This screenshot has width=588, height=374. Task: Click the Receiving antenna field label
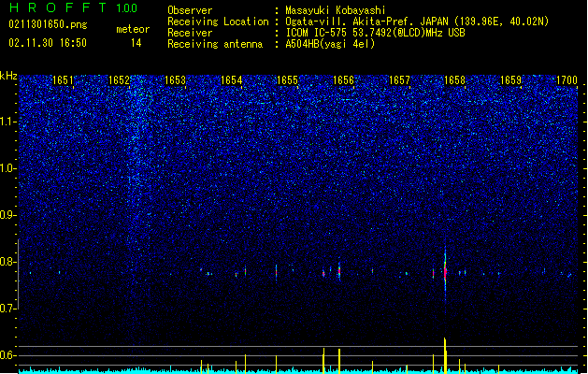[215, 44]
